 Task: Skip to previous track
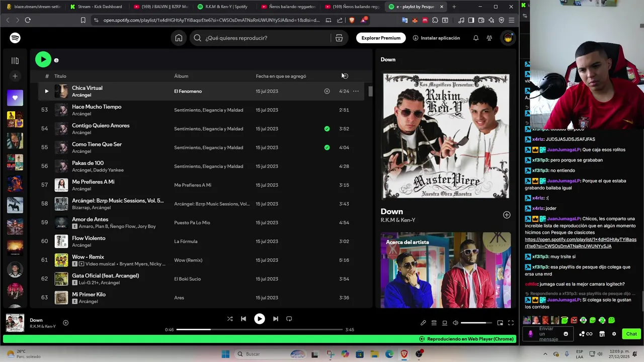pyautogui.click(x=244, y=319)
